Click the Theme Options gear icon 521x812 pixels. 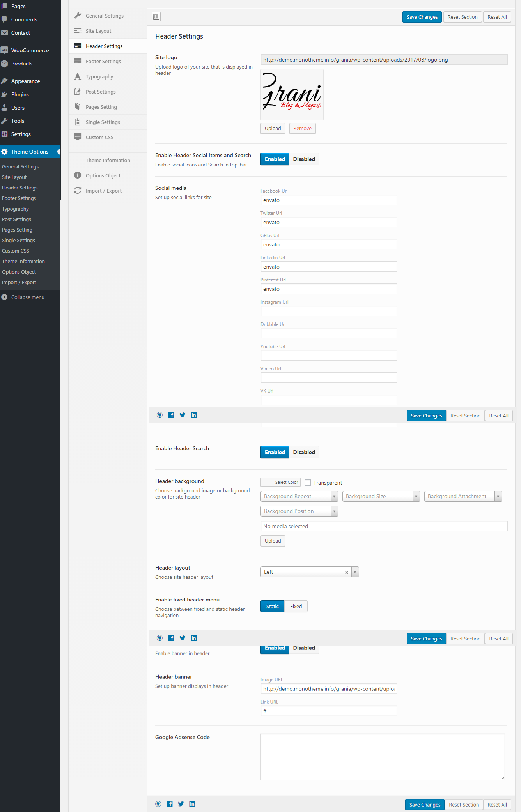(5, 152)
